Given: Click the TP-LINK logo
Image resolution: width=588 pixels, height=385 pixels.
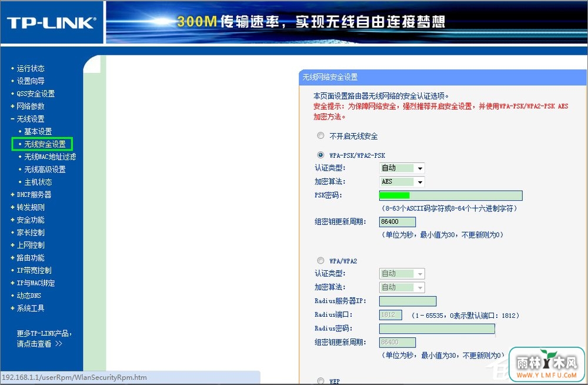Looking at the screenshot, I should coord(51,23).
